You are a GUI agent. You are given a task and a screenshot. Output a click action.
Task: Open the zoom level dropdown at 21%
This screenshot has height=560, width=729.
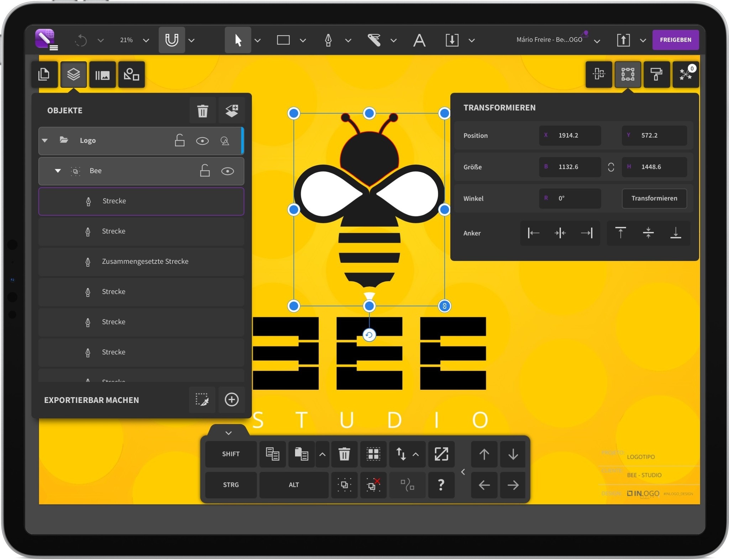(x=133, y=40)
